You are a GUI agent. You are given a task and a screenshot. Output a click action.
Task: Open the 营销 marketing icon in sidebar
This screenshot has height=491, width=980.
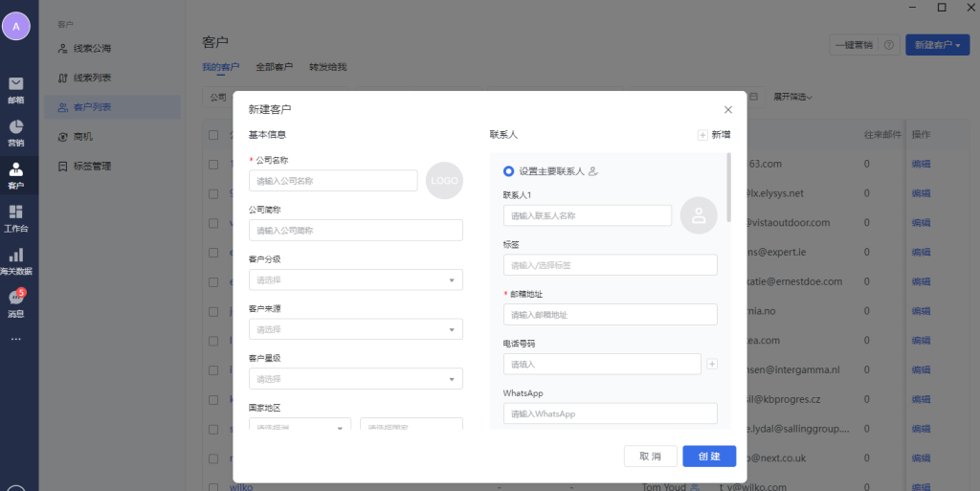point(16,131)
